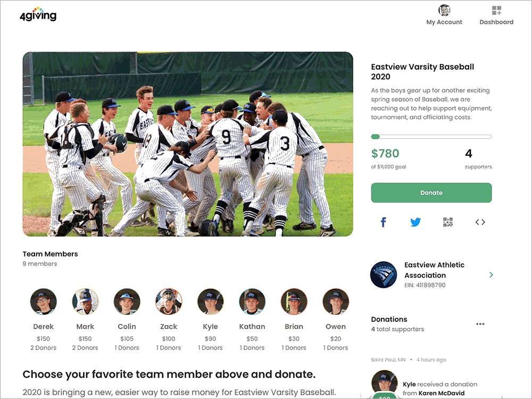The height and width of the screenshot is (399, 532).
Task: Open the Donations three-dot menu
Action: tap(480, 324)
